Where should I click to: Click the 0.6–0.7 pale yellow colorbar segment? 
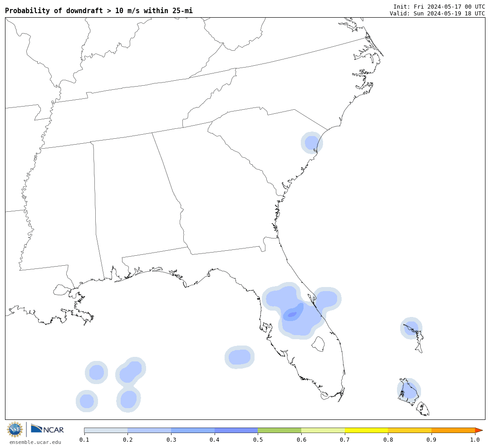[x=323, y=430]
